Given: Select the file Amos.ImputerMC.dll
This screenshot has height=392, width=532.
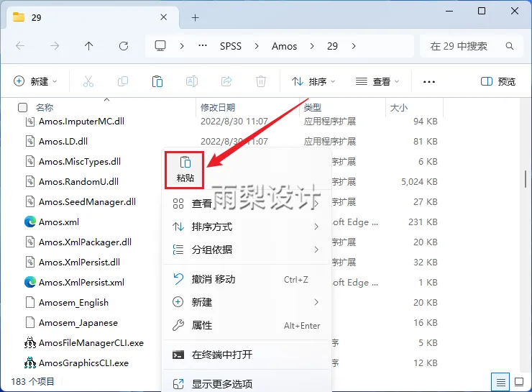Looking at the screenshot, I should [x=81, y=121].
